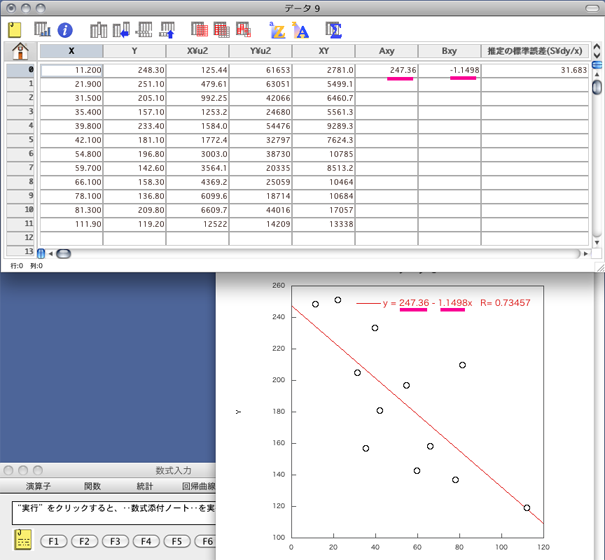Click the red table grid icon
The height and width of the screenshot is (560, 605).
201,30
